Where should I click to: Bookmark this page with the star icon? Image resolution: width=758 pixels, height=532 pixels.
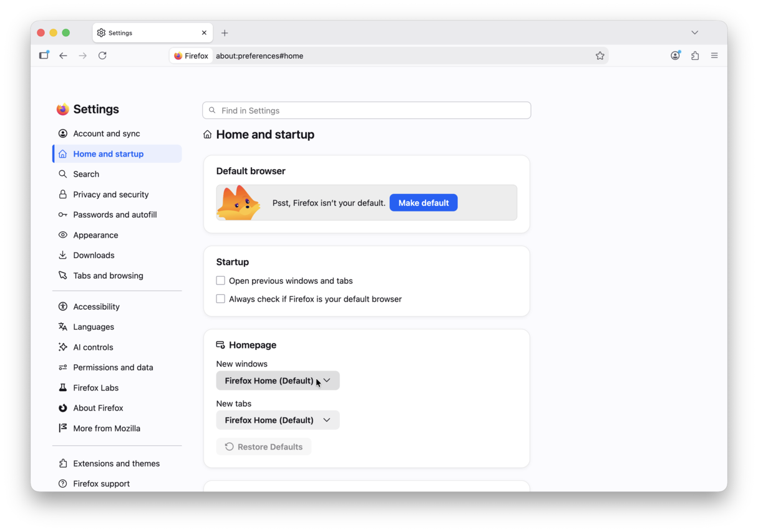coord(600,56)
